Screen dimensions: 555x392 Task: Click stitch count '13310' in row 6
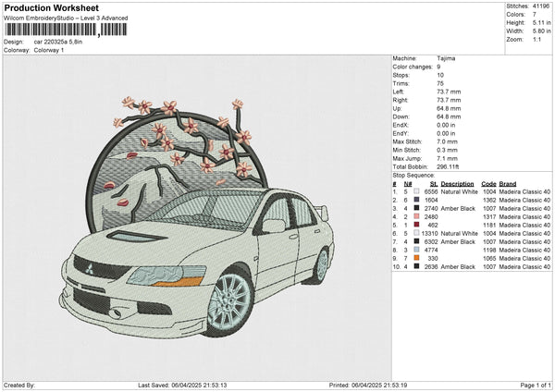click(430, 233)
